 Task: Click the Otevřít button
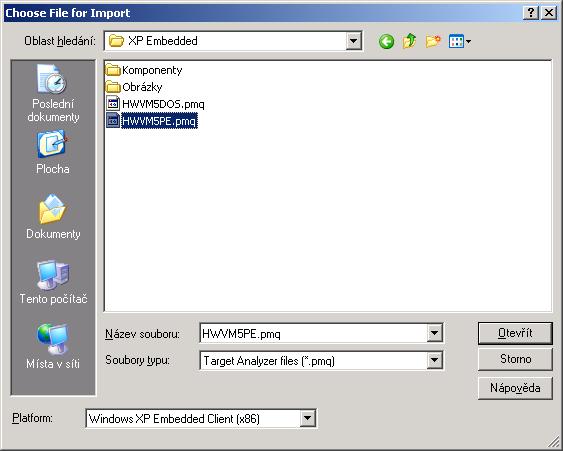pyautogui.click(x=515, y=333)
